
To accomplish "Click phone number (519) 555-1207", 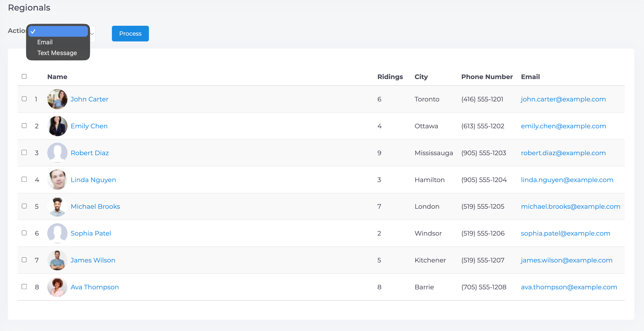I will click(483, 260).
